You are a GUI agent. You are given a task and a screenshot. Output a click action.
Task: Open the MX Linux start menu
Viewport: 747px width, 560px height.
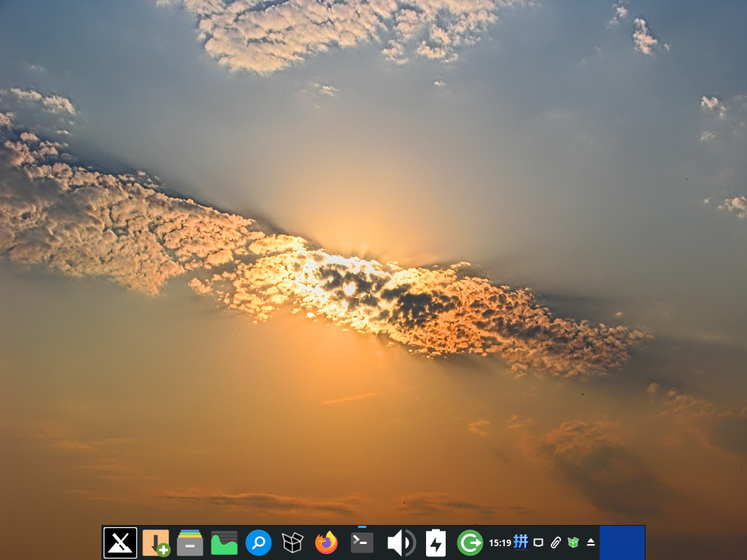coord(120,542)
